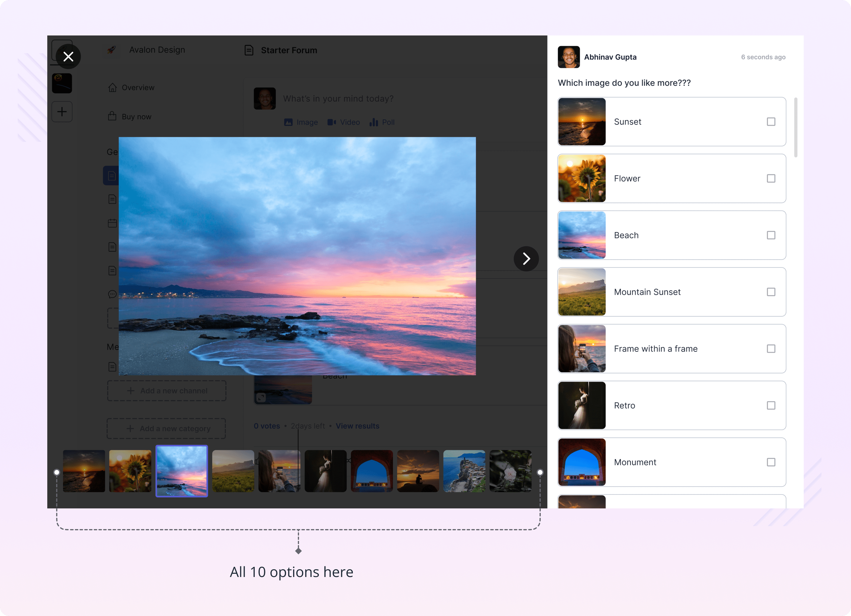Click the What's in your mind field

point(338,98)
